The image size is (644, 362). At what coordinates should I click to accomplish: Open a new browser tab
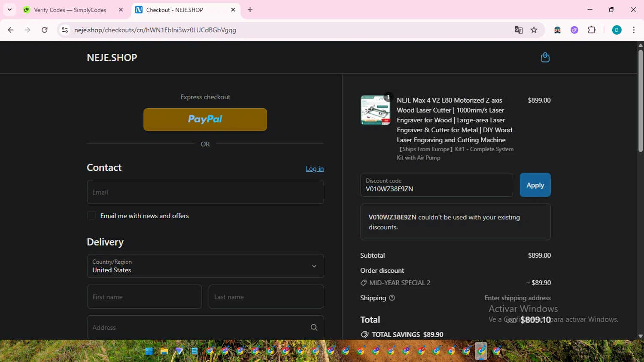pyautogui.click(x=250, y=10)
